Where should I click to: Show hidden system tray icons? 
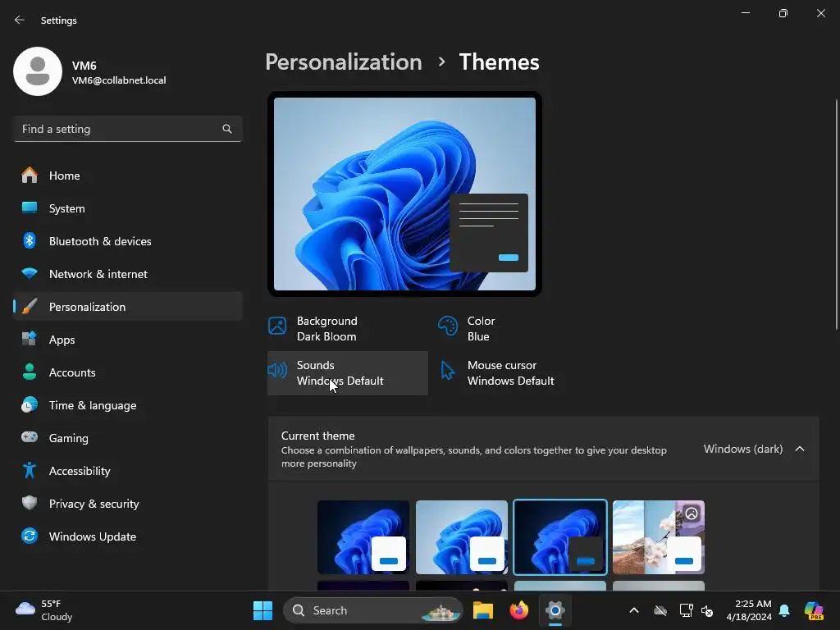(x=634, y=610)
